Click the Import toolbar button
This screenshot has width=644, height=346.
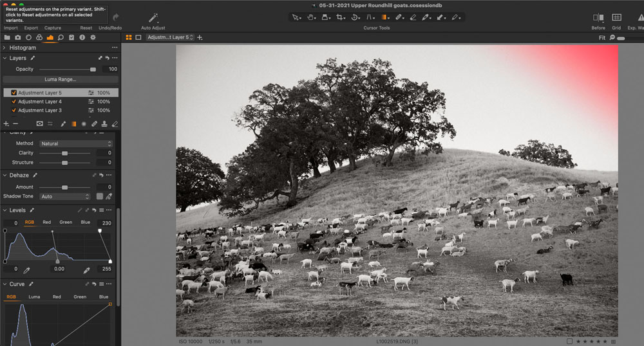coord(11,28)
